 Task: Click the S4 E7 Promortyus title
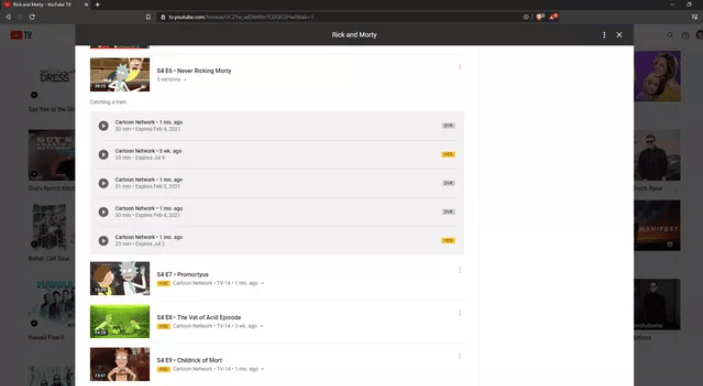coord(182,274)
